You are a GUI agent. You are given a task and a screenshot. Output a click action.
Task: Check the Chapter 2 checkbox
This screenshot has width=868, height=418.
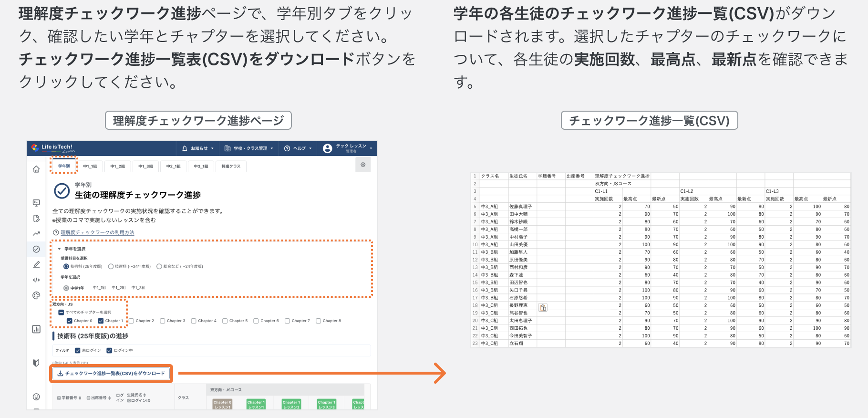coord(132,321)
